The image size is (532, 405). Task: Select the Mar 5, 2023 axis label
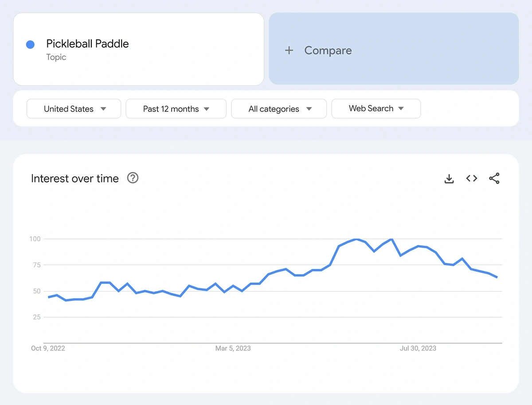point(233,348)
